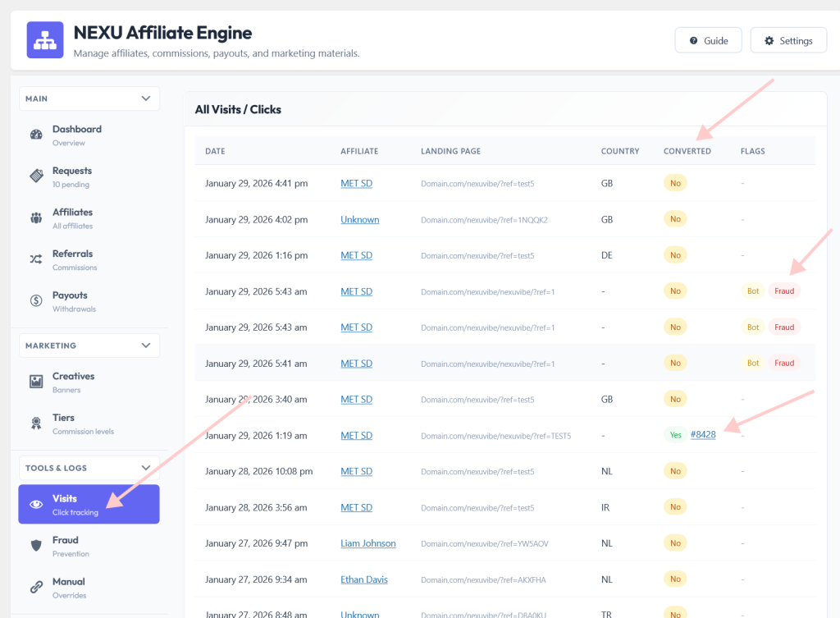Screen dimensions: 840x618
Task: Select the active Visits Click tracking item
Action: coord(89,505)
